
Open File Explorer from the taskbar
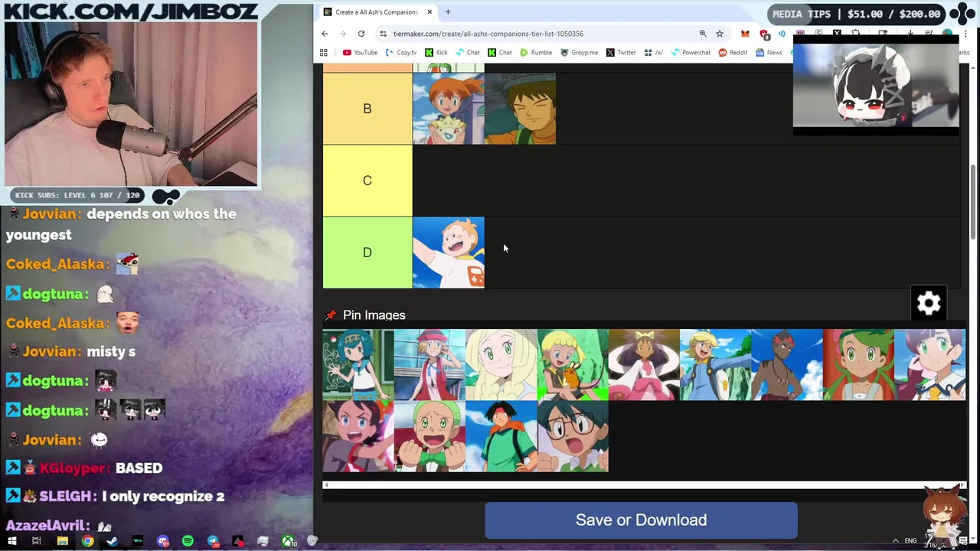(62, 542)
